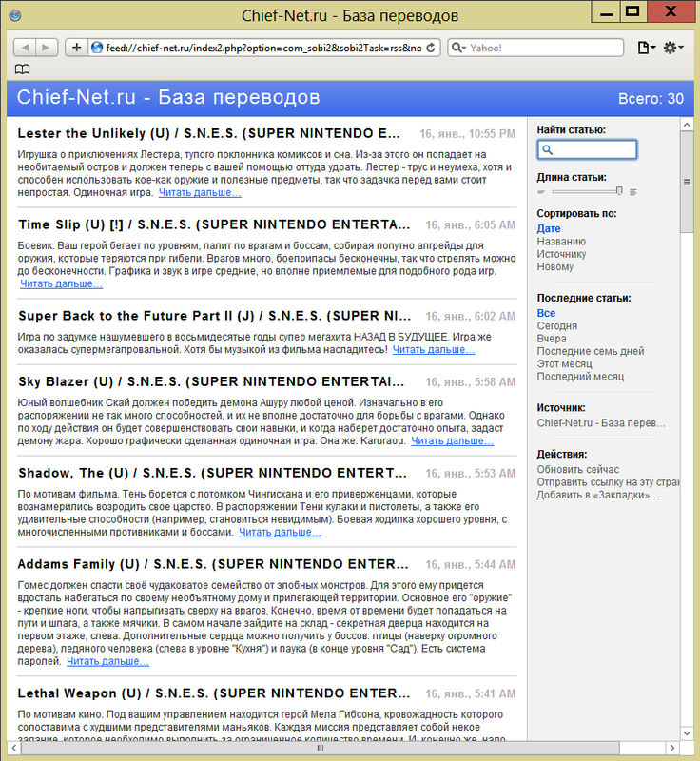Sort articles by Источнику
This screenshot has height=761, width=700.
pos(561,254)
